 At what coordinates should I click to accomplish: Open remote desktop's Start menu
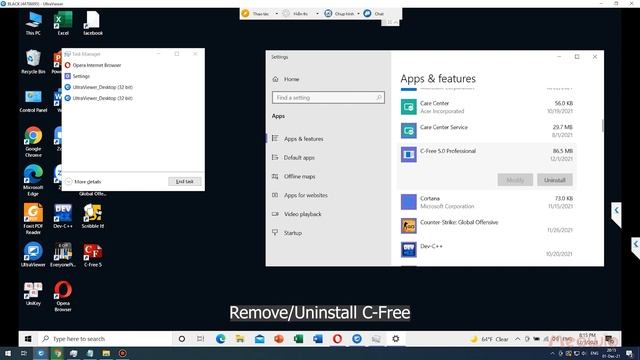point(28,339)
